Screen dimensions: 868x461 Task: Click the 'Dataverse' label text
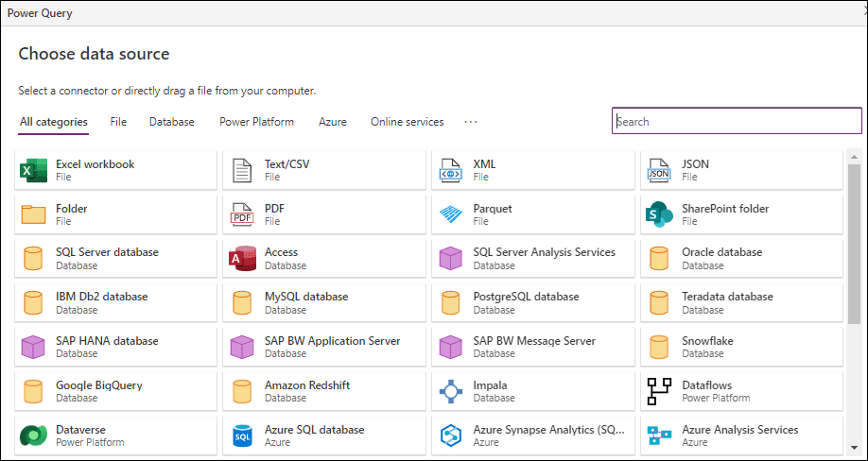[80, 430]
